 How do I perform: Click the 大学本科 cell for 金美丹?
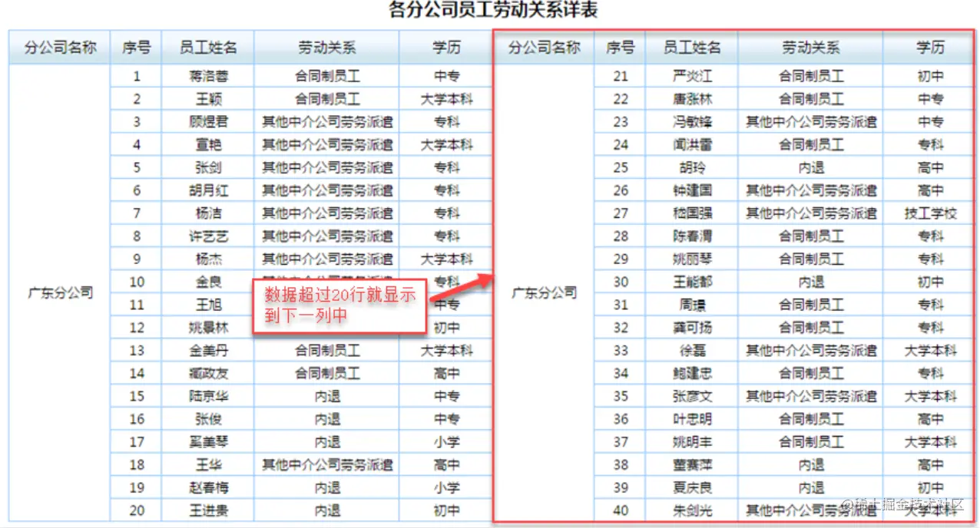click(445, 350)
